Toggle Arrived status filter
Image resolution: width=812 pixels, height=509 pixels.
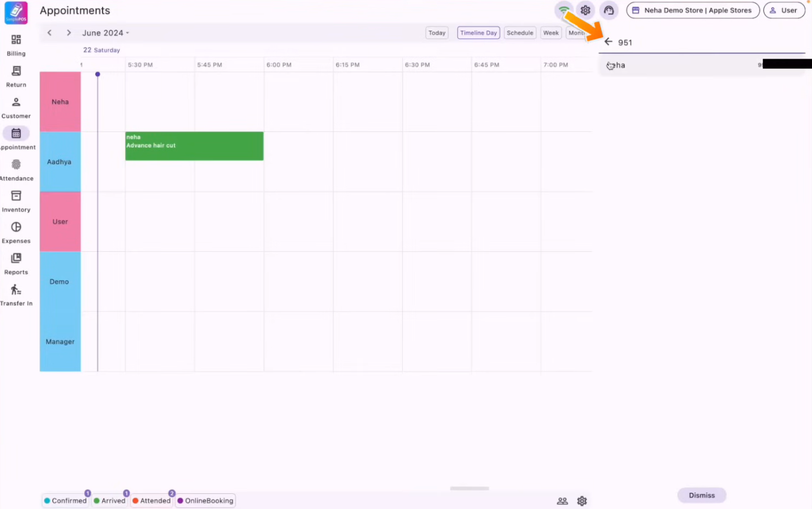pos(110,501)
